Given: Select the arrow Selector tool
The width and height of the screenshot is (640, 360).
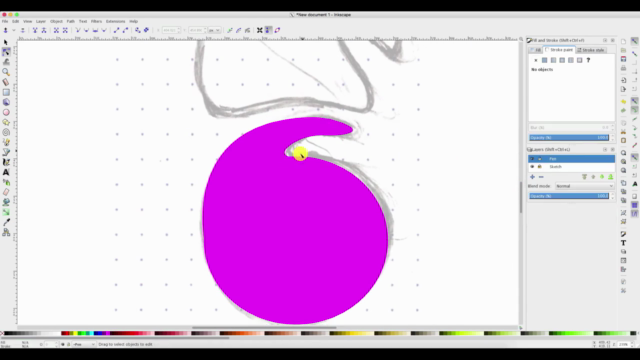Looking at the screenshot, I should [6, 42].
